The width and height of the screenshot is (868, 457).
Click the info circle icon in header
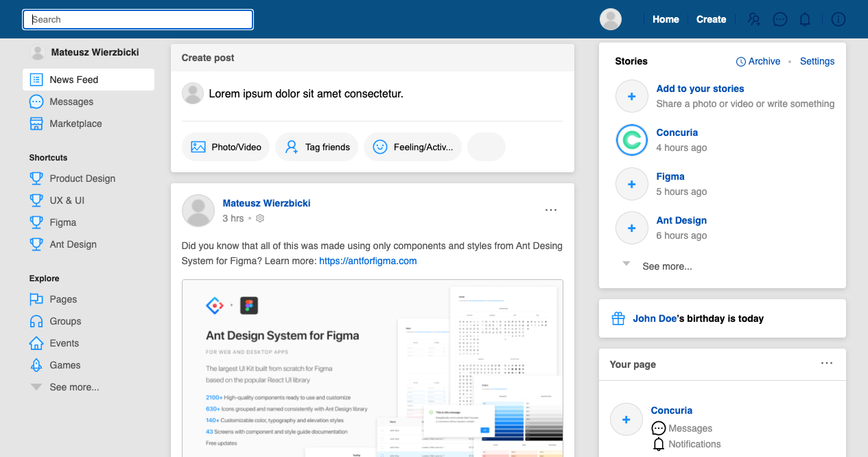(x=838, y=19)
